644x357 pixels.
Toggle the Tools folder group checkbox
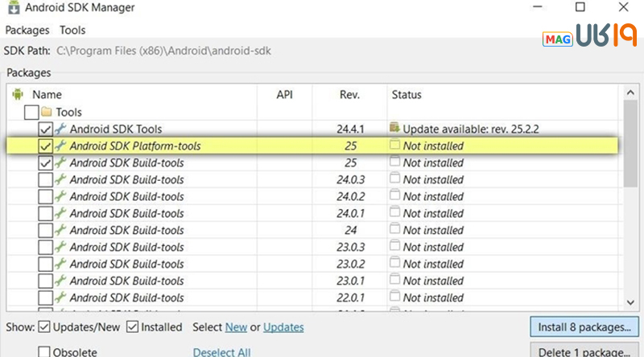click(31, 113)
